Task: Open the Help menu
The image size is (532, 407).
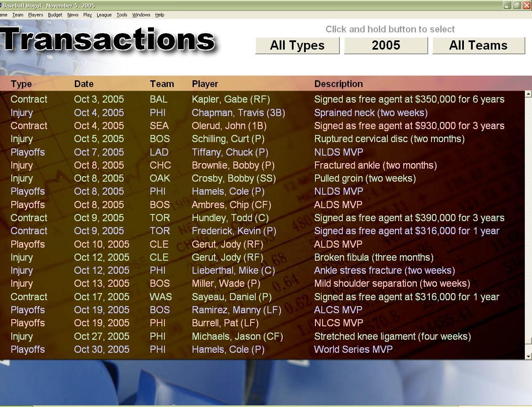Action: pos(159,15)
